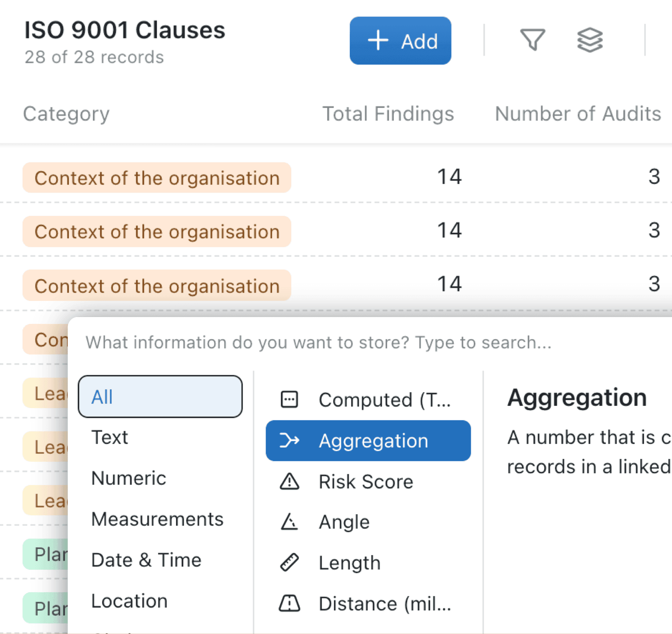Click the Length ruler icon
The image size is (672, 634).
(289, 563)
